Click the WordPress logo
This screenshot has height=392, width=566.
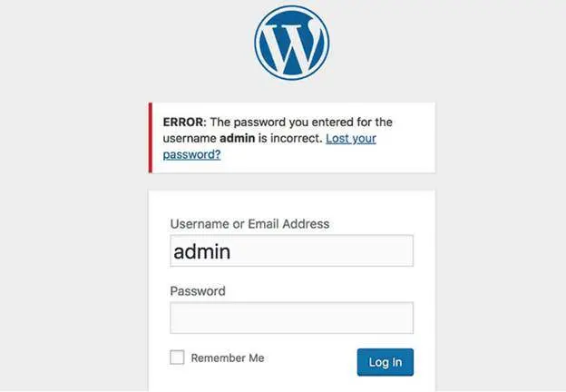tap(292, 43)
